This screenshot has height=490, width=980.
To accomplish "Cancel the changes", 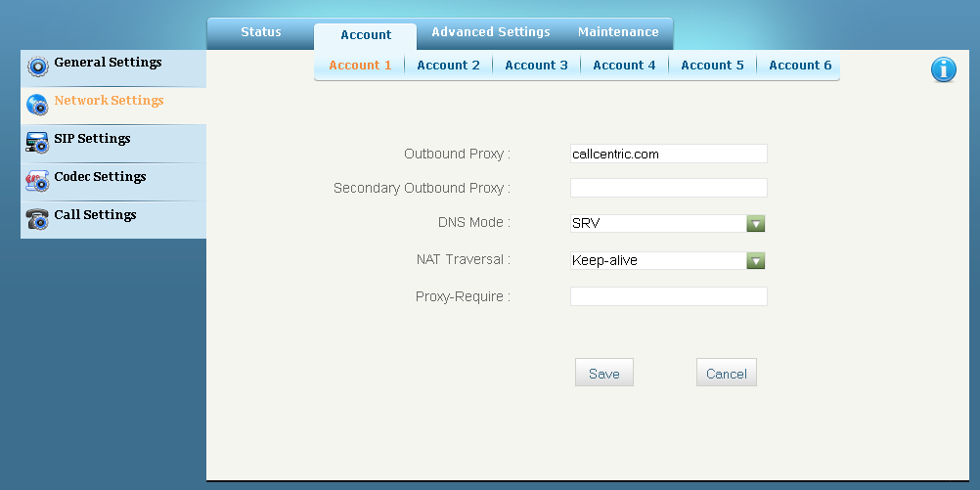I will pyautogui.click(x=727, y=373).
